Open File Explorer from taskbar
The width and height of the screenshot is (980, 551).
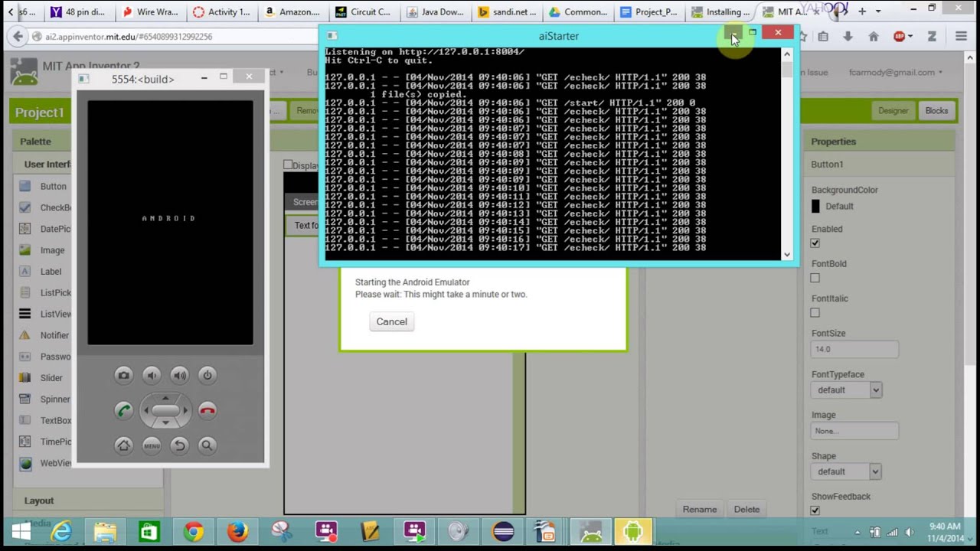click(105, 531)
